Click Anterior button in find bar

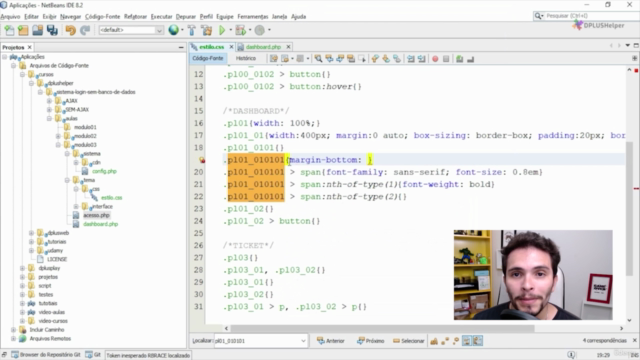pyautogui.click(x=331, y=341)
